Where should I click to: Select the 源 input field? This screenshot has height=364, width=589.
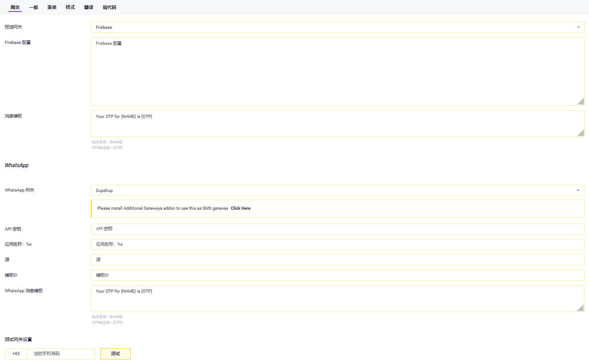[337, 260]
